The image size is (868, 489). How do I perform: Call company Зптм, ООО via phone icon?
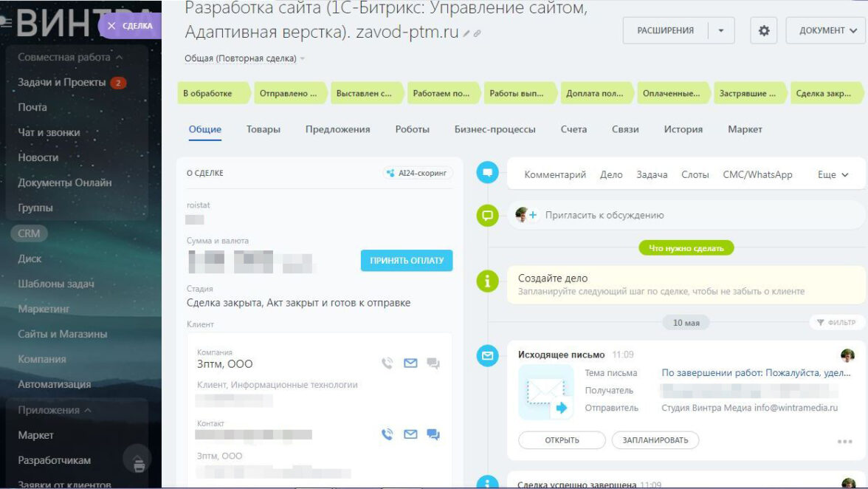click(387, 363)
